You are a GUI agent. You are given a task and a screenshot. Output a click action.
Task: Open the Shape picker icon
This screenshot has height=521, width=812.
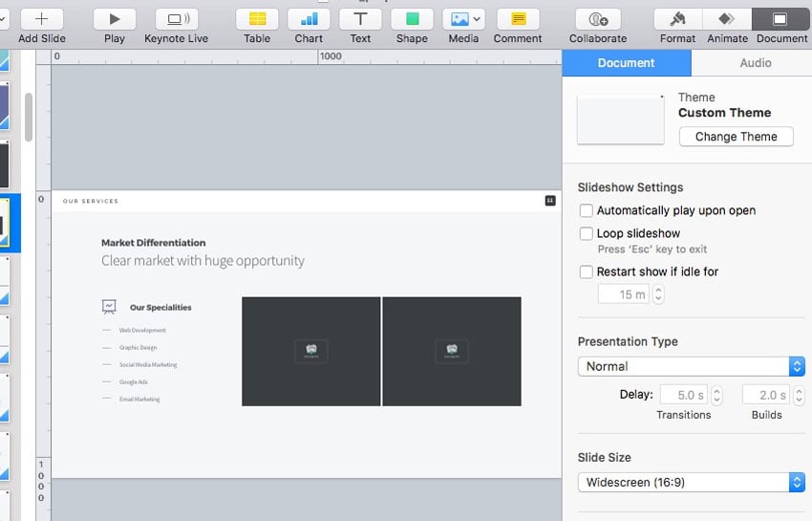pos(412,19)
